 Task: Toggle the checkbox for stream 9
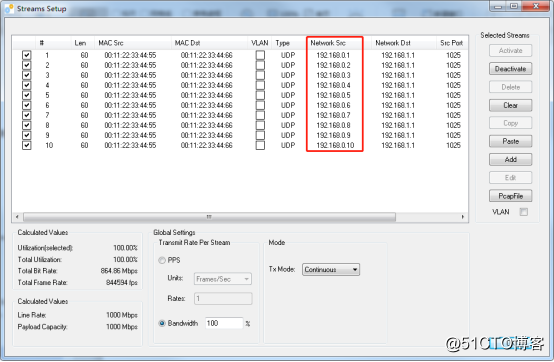pyautogui.click(x=26, y=135)
